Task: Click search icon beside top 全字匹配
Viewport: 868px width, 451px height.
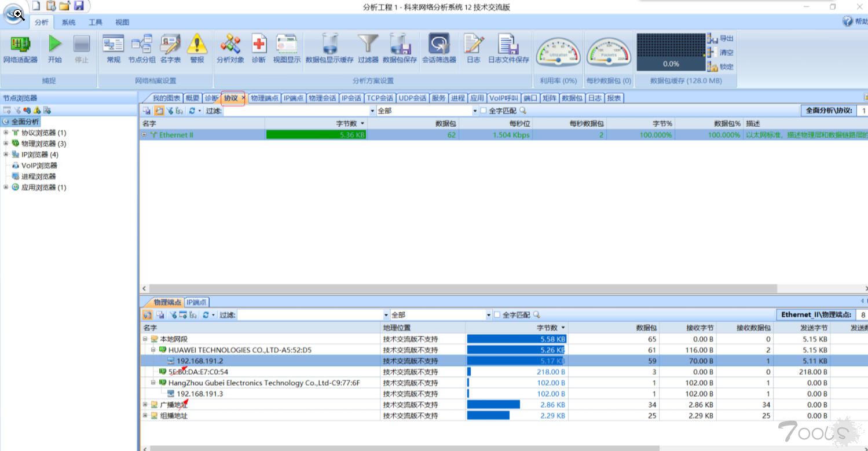Action: [523, 111]
